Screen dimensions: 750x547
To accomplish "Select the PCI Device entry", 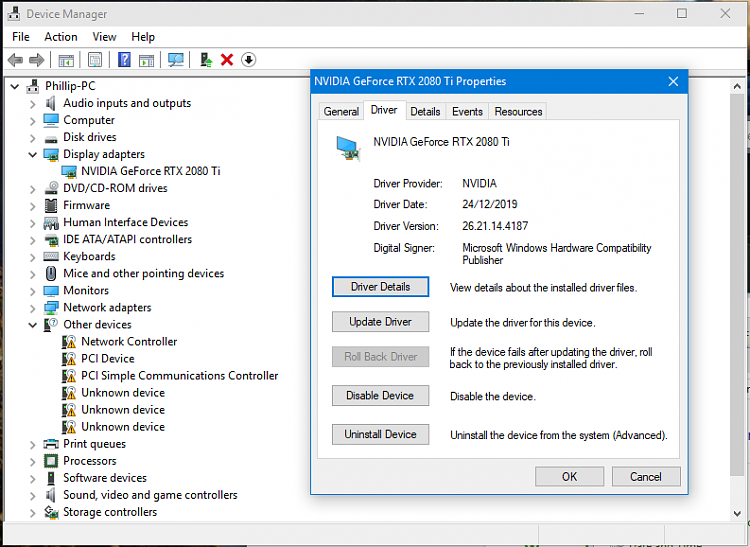I will click(108, 359).
